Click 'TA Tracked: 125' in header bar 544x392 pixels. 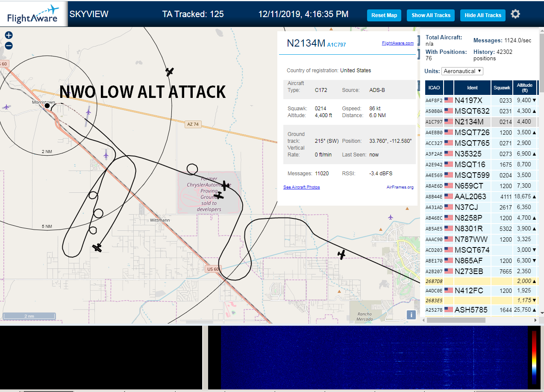click(193, 14)
